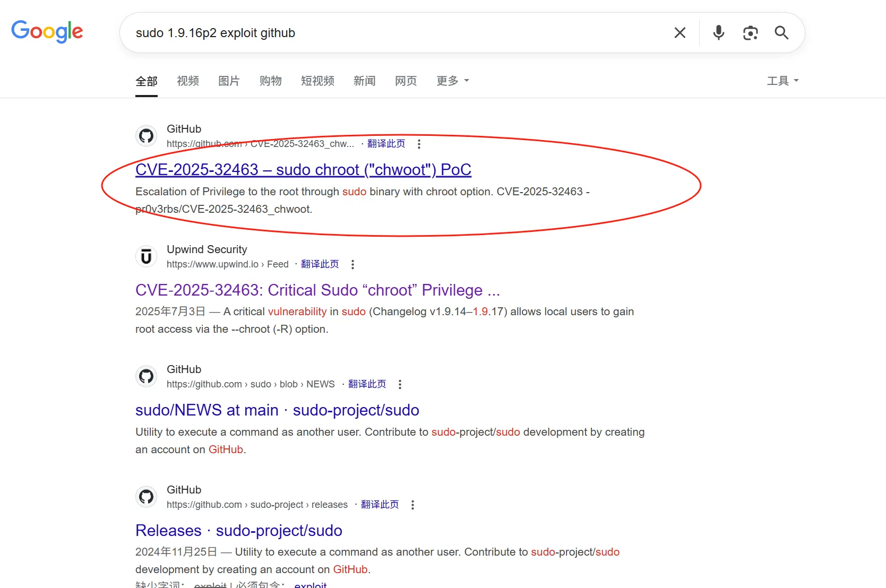Open the CVE-2025-32463 sudo chroot PoC link
The height and width of the screenshot is (588, 886).
point(303,170)
